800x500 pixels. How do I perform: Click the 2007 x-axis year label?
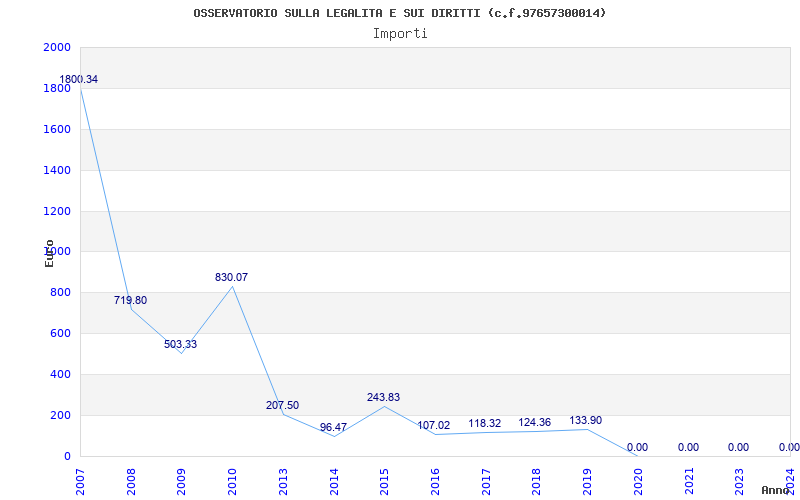tap(81, 482)
